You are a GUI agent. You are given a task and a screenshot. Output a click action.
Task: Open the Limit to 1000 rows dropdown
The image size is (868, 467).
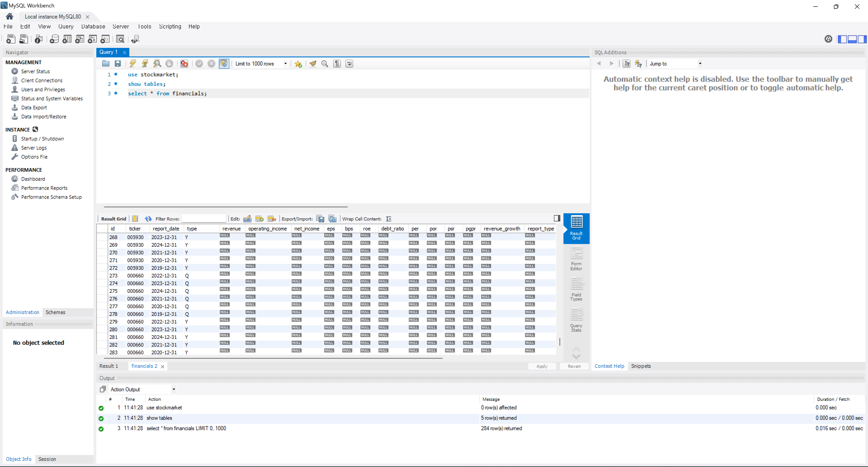(285, 64)
